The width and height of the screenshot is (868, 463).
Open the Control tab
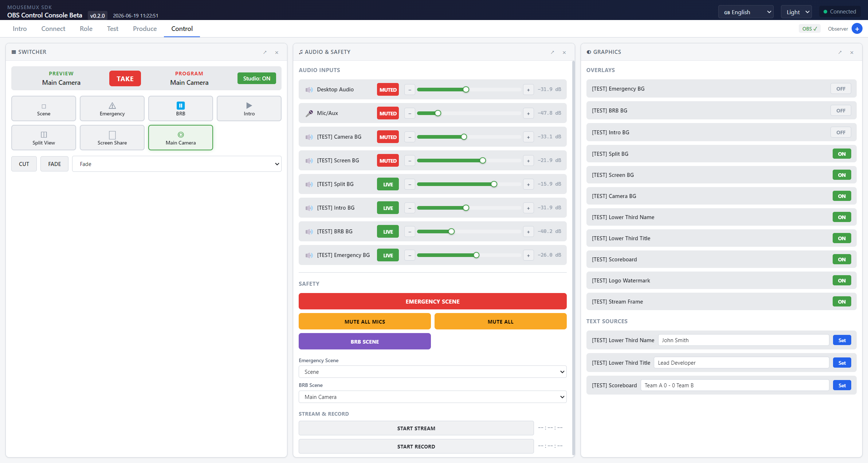pyautogui.click(x=182, y=29)
